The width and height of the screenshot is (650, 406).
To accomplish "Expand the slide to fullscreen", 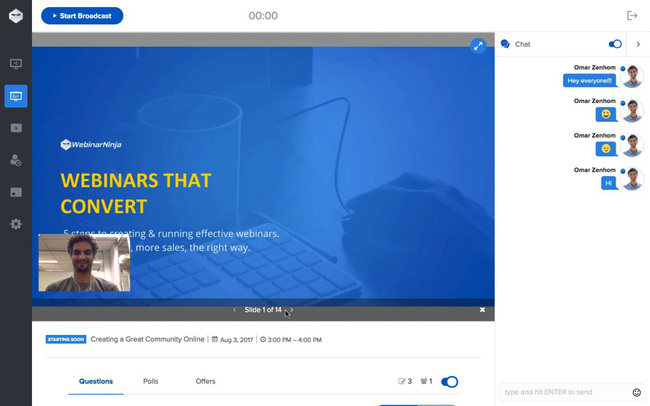I will click(478, 46).
